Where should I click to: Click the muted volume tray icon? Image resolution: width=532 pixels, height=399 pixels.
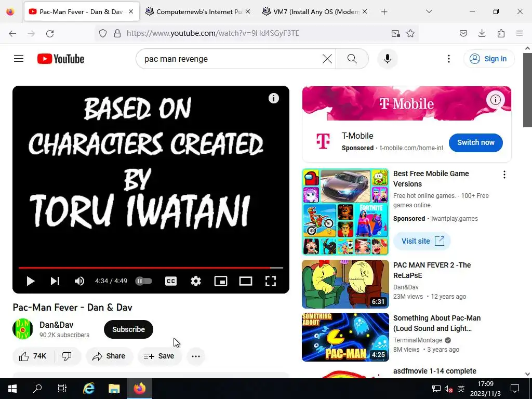[448, 389]
